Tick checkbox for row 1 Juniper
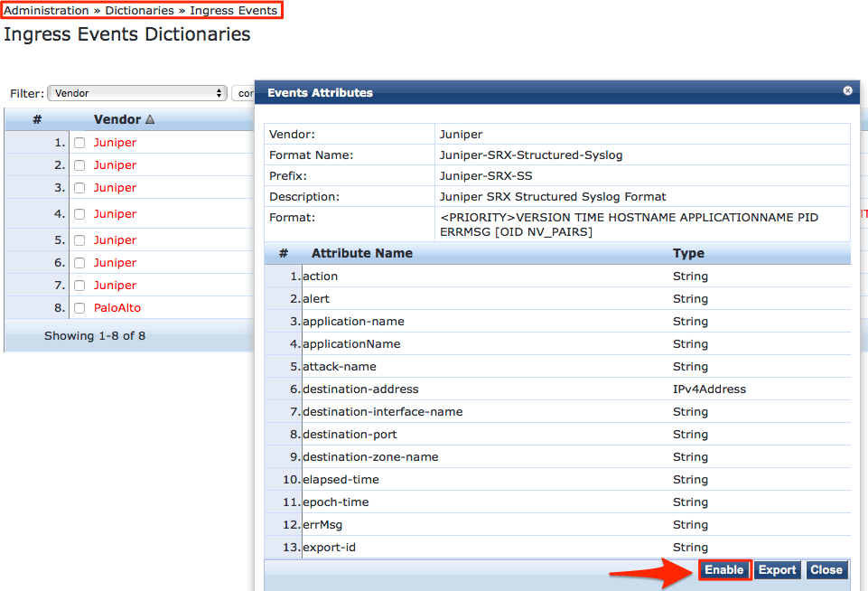The width and height of the screenshot is (868, 591). point(79,143)
